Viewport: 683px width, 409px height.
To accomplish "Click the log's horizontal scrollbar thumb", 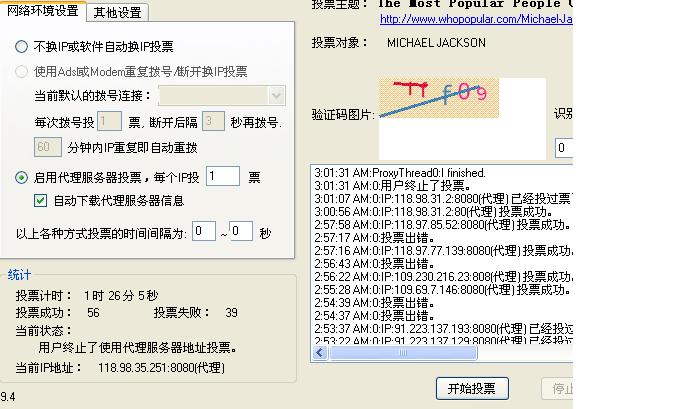I will (x=404, y=353).
